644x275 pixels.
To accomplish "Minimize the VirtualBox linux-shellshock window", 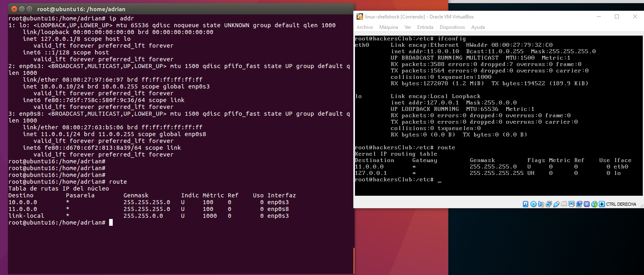I will click(599, 16).
